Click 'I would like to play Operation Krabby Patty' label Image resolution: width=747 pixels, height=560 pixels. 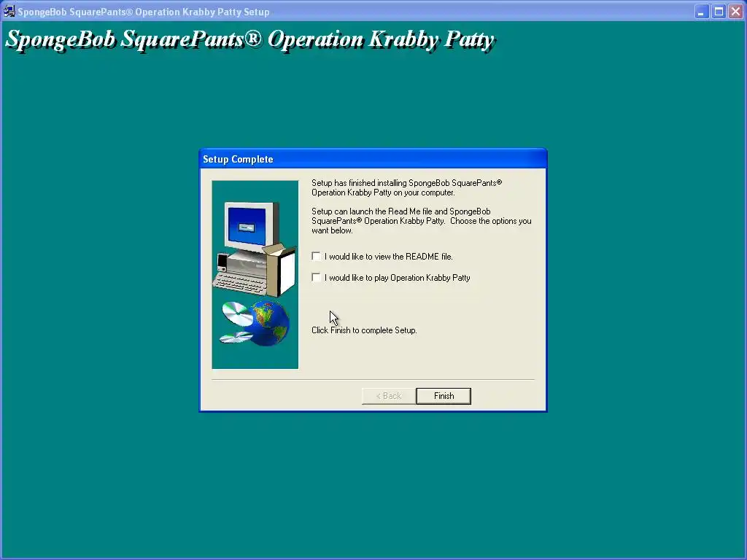click(398, 278)
